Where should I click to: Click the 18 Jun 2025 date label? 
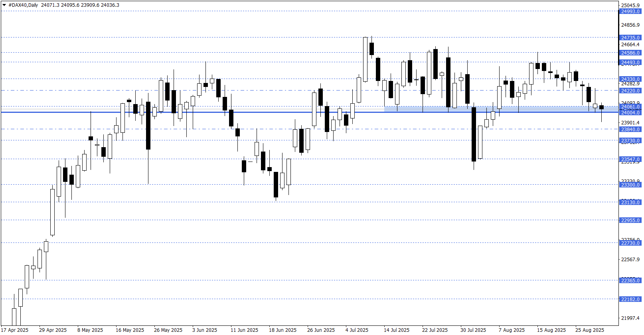click(282, 330)
